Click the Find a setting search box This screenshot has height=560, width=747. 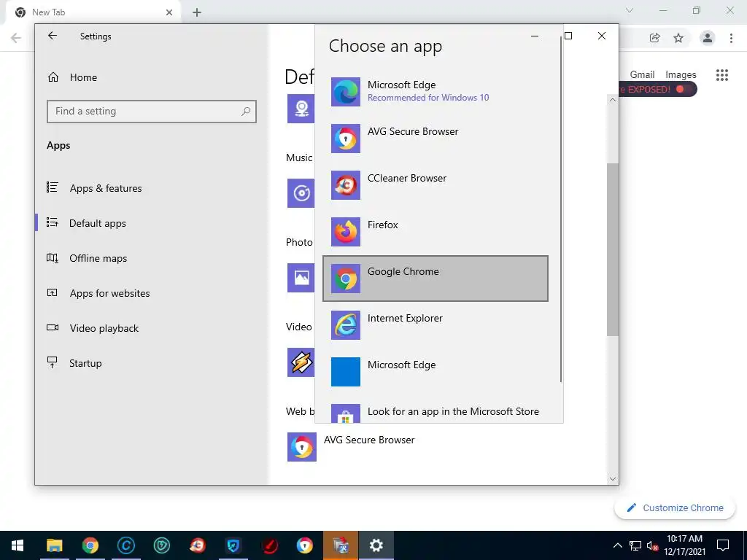pyautogui.click(x=152, y=112)
